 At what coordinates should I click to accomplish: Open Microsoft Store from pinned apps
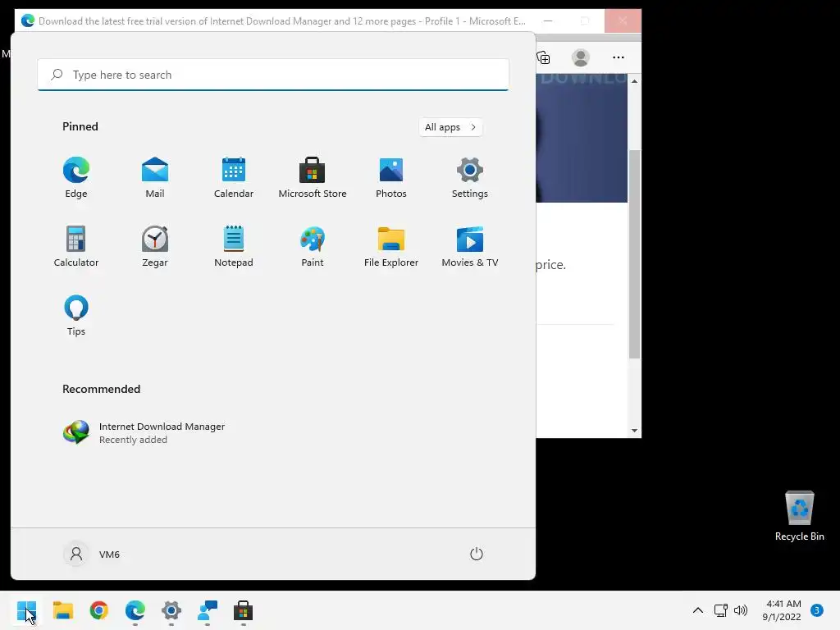(313, 178)
